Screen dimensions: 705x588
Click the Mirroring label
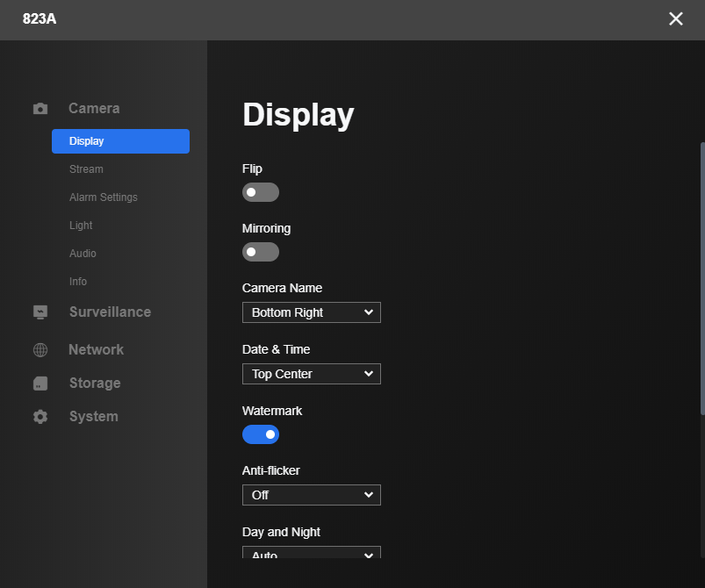pos(266,228)
